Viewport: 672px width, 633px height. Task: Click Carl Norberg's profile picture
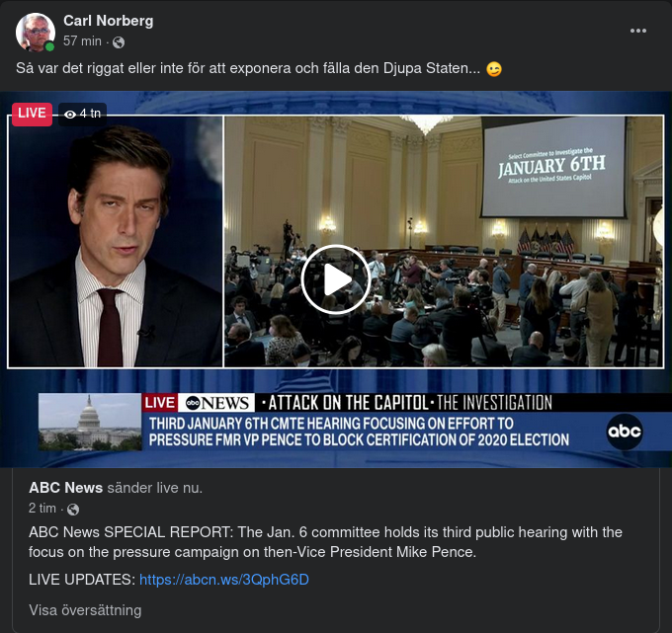(36, 32)
